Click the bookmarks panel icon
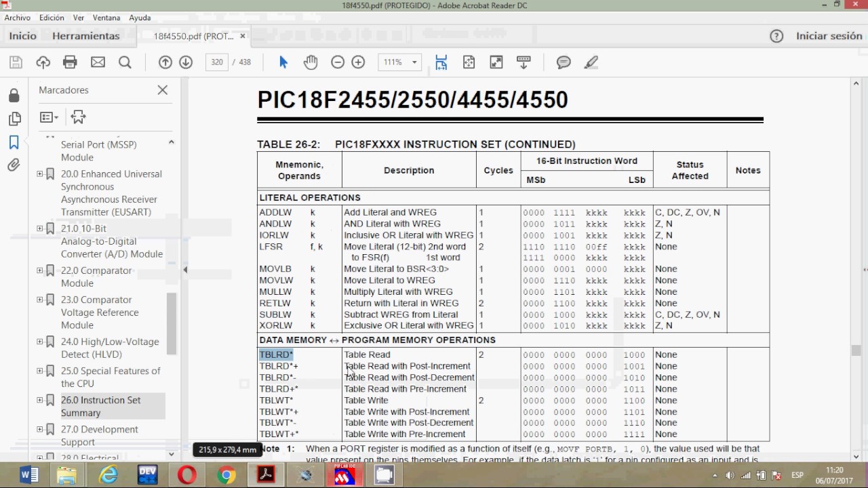Screen dimensions: 868x488 tap(14, 142)
